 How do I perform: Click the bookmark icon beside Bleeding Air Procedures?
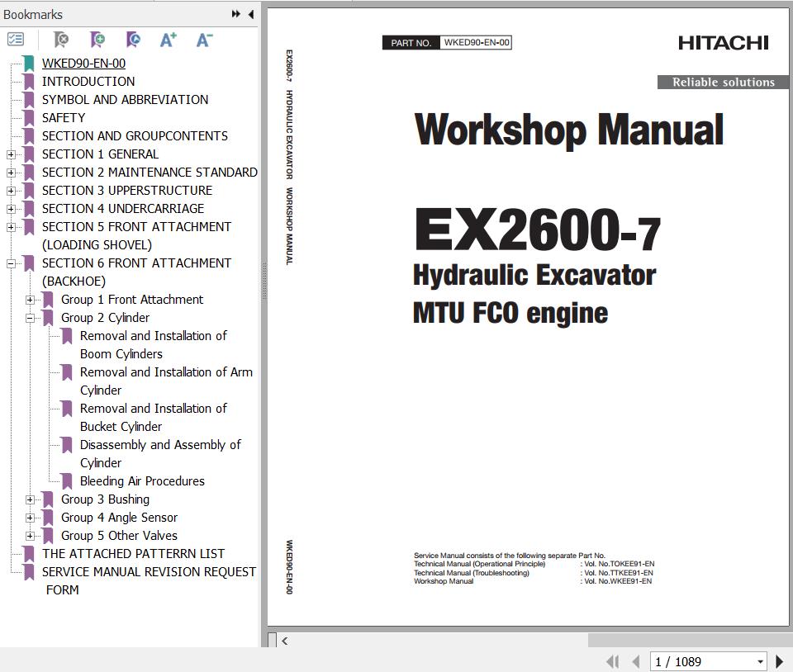pyautogui.click(x=67, y=481)
